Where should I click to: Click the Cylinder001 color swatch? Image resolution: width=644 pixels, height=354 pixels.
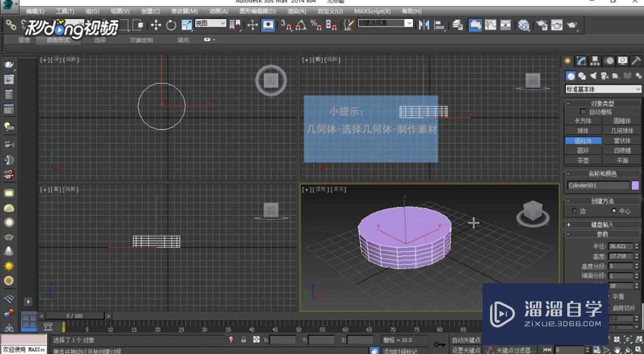pyautogui.click(x=635, y=185)
